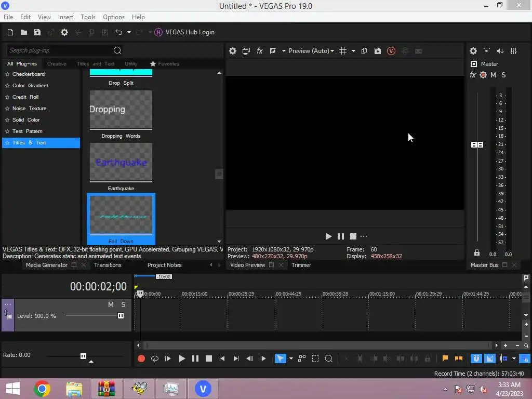Click track 1 Level slider handle
Image resolution: width=532 pixels, height=399 pixels.
coord(121,316)
